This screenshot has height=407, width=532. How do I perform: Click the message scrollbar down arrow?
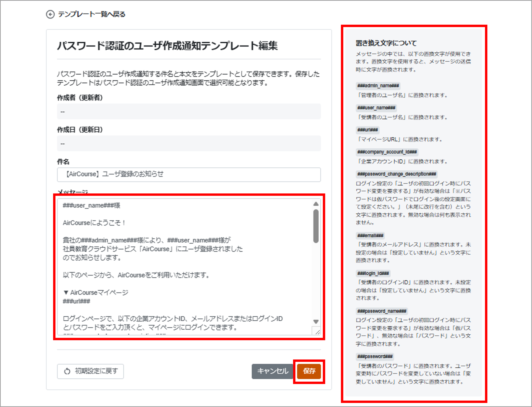(316, 322)
